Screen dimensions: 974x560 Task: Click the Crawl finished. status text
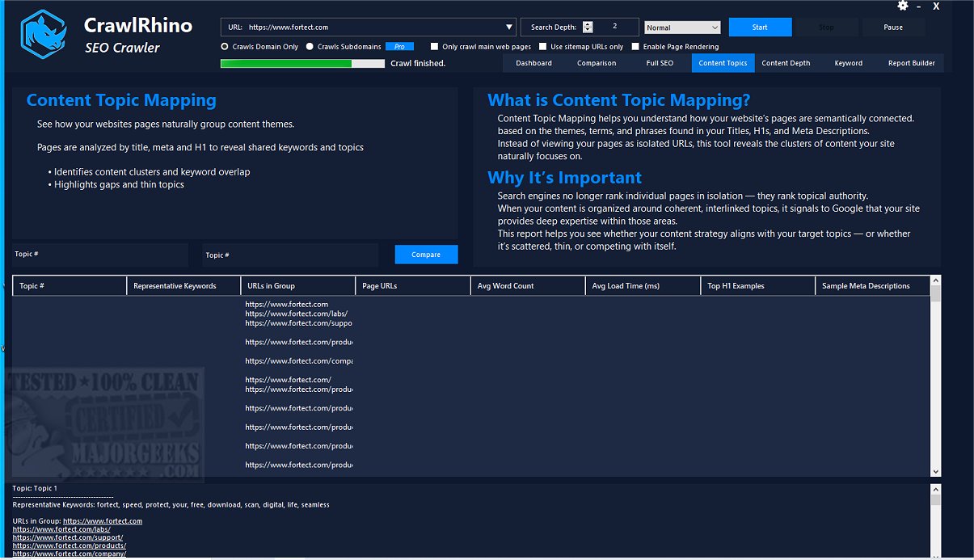pos(418,63)
